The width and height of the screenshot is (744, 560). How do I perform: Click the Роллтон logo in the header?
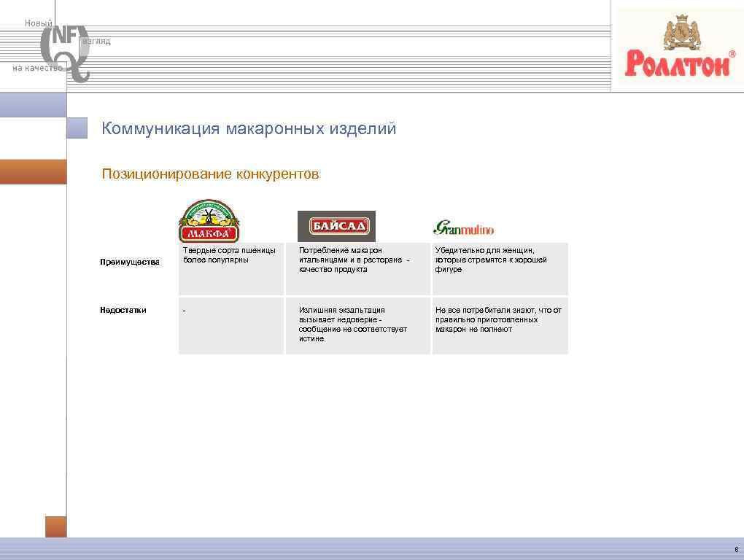(x=679, y=46)
